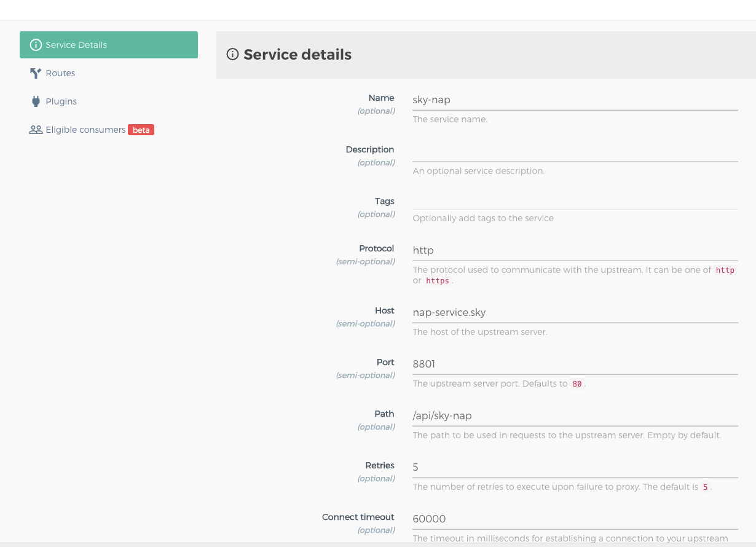Screen dimensions: 756x547
Task: Click the Path field with /api/sky-nap
Action: pos(575,415)
